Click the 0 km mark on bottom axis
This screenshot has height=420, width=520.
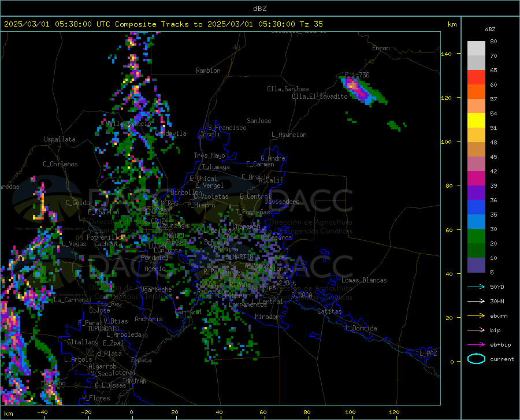[132, 412]
